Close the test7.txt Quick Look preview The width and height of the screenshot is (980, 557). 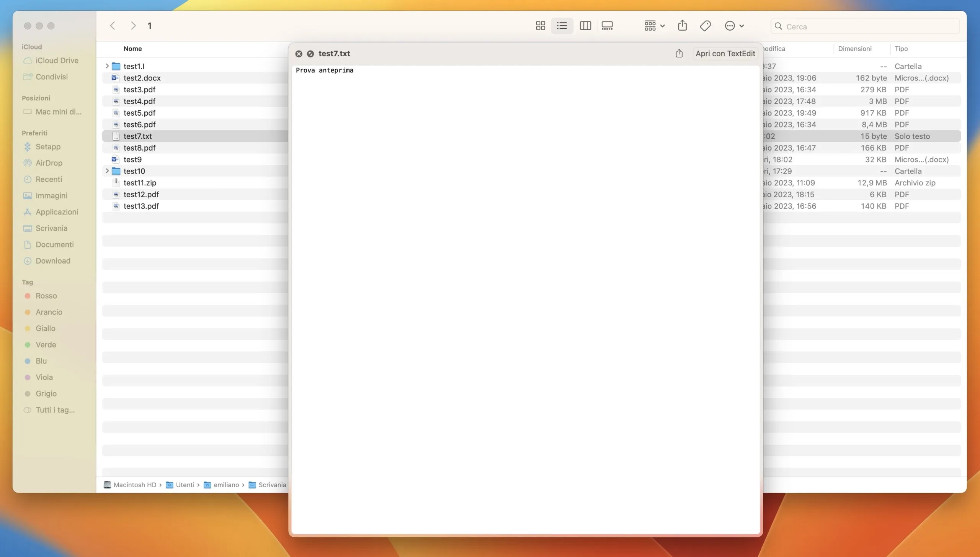click(299, 54)
